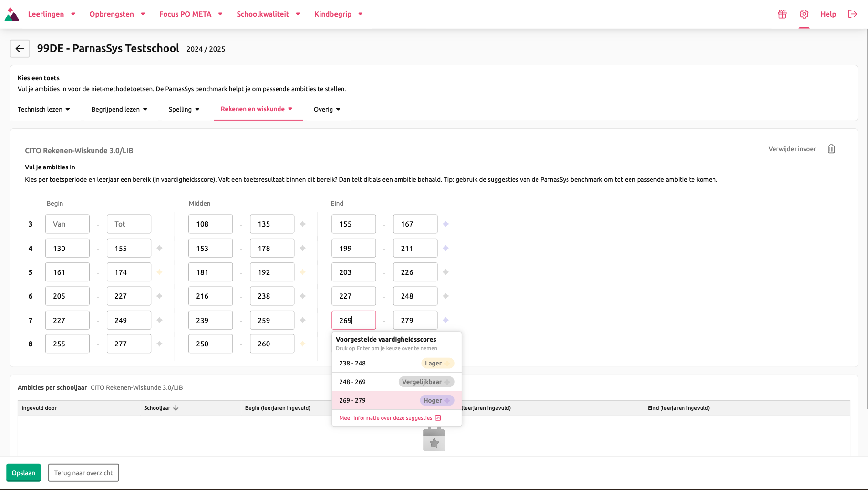Click suggestion sparkle for grade 8 Begin
The height and width of the screenshot is (490, 868).
160,344
